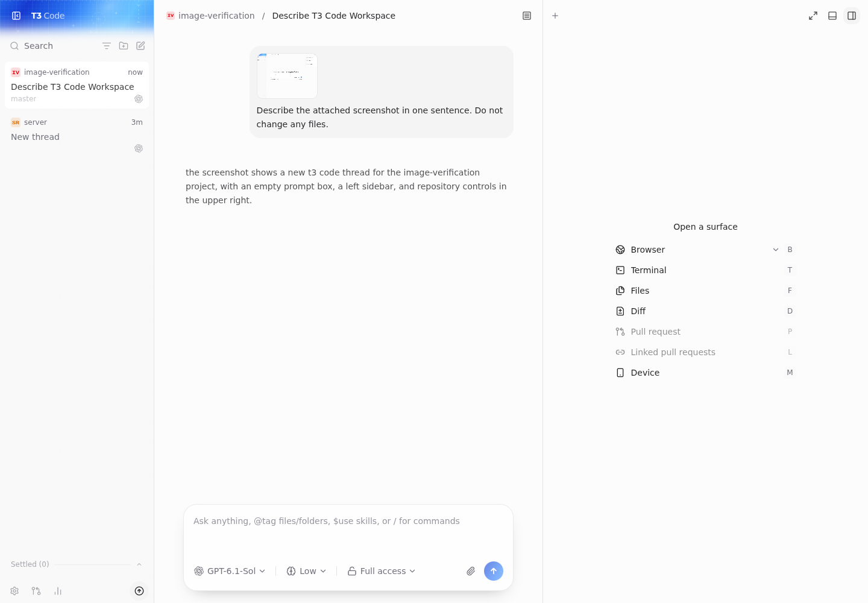Change the Low reasoning effort dropdown
The width and height of the screenshot is (868, 603).
[306, 571]
